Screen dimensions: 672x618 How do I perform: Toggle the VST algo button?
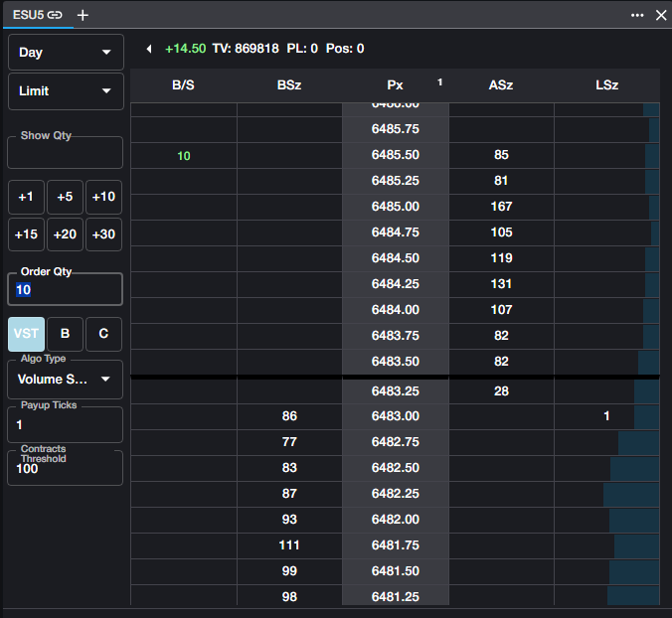(26, 334)
